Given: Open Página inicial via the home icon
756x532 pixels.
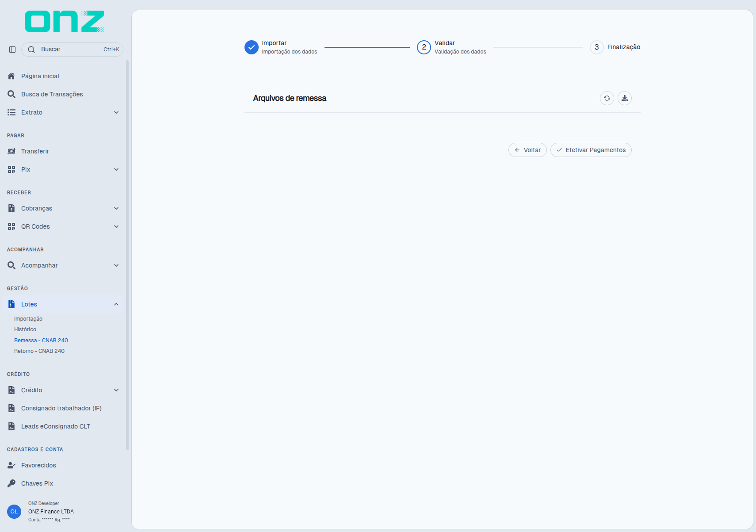Looking at the screenshot, I should pos(11,76).
